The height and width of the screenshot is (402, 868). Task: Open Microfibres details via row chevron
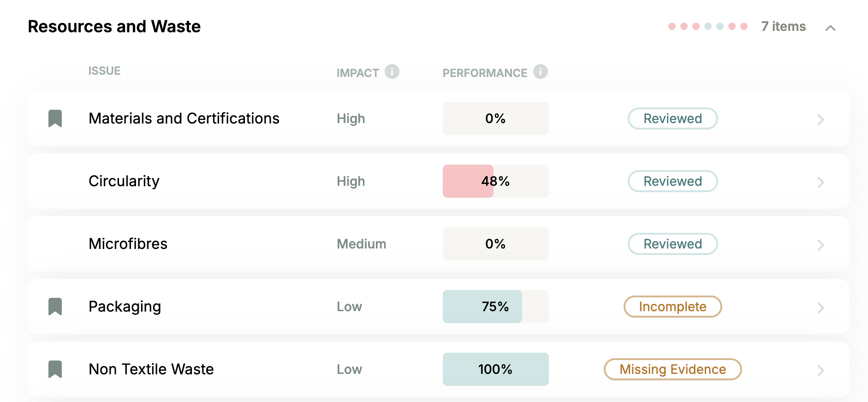pos(820,245)
